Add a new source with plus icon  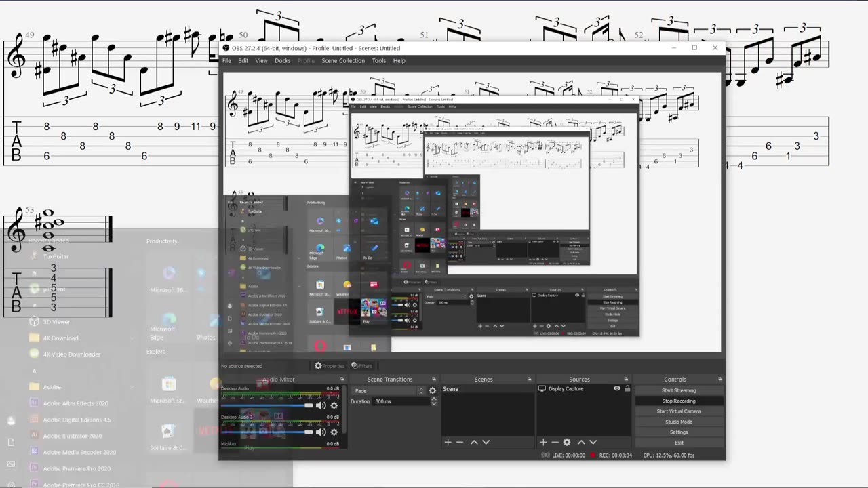[543, 442]
